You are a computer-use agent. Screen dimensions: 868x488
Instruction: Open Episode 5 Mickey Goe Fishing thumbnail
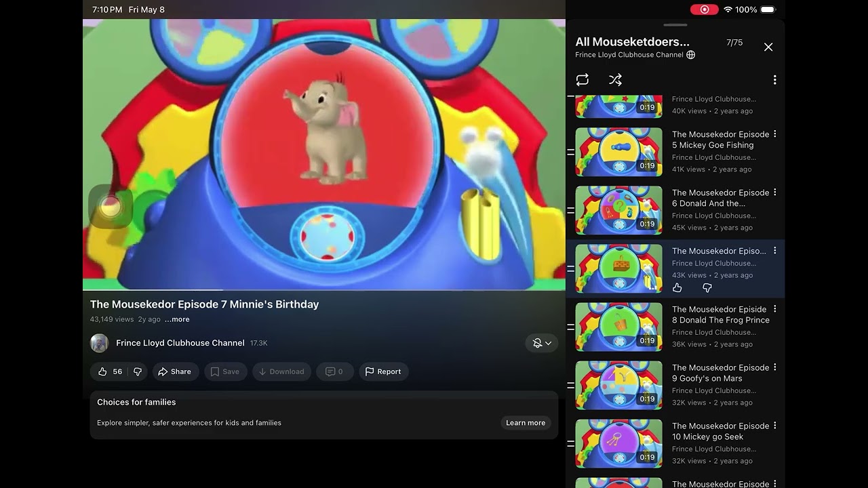618,152
